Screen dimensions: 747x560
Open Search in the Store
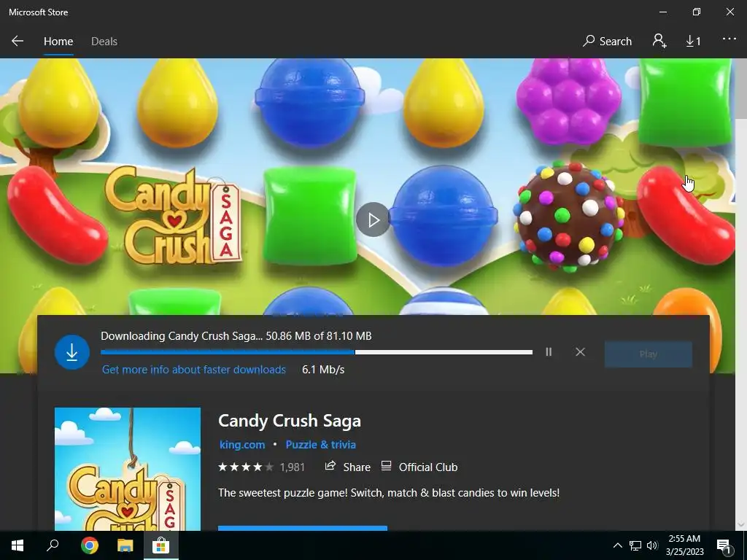coord(607,42)
